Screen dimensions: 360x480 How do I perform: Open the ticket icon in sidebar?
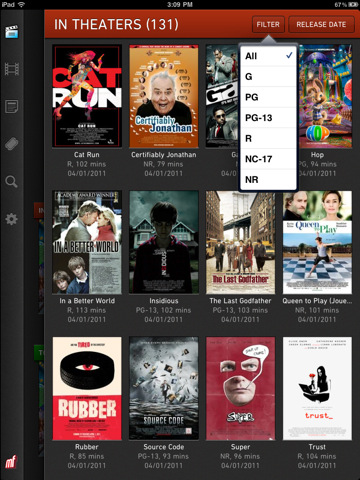click(12, 144)
